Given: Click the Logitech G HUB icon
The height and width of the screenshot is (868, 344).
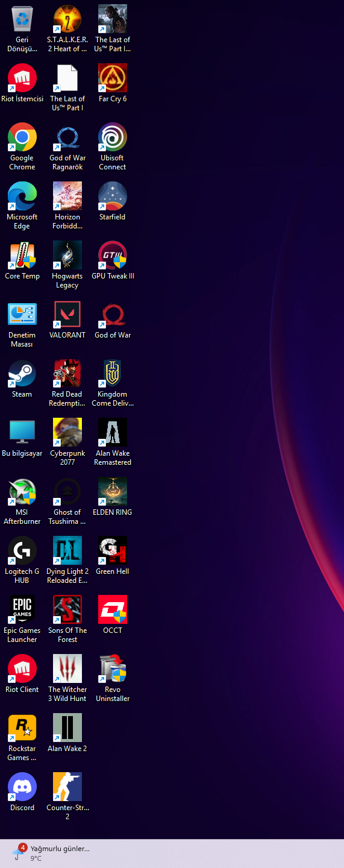Looking at the screenshot, I should [x=22, y=552].
